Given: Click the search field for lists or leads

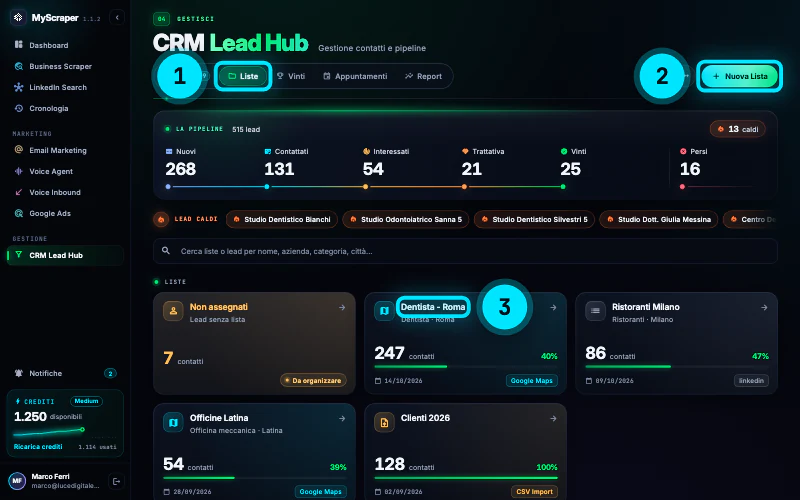Looking at the screenshot, I should (465, 251).
